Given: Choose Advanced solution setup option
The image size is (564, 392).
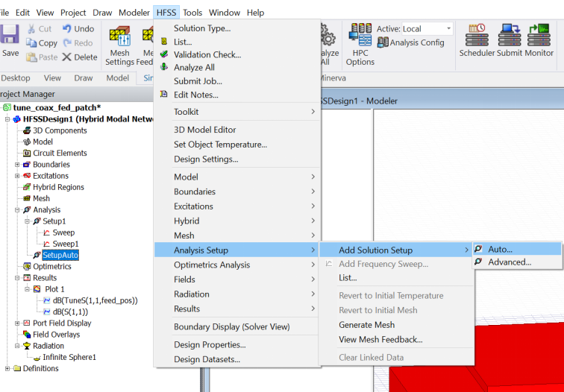Looking at the screenshot, I should tap(509, 262).
